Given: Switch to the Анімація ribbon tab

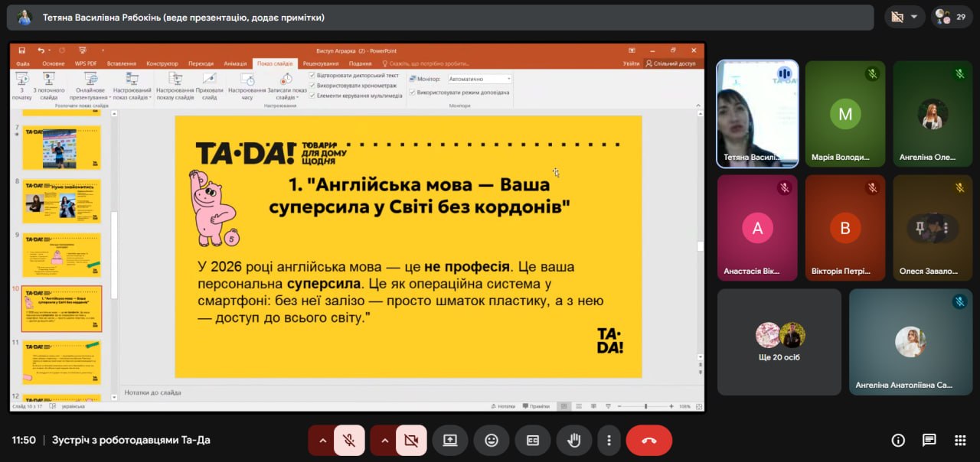Looking at the screenshot, I should tap(235, 63).
